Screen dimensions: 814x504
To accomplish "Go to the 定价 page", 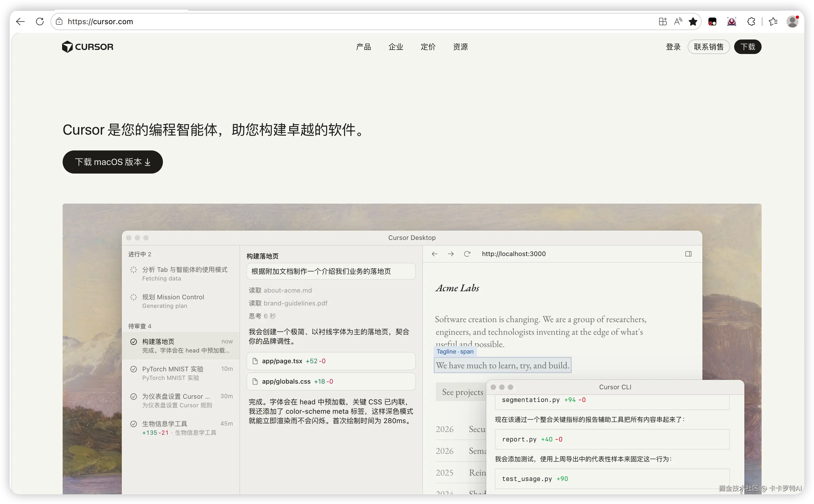I will (428, 47).
